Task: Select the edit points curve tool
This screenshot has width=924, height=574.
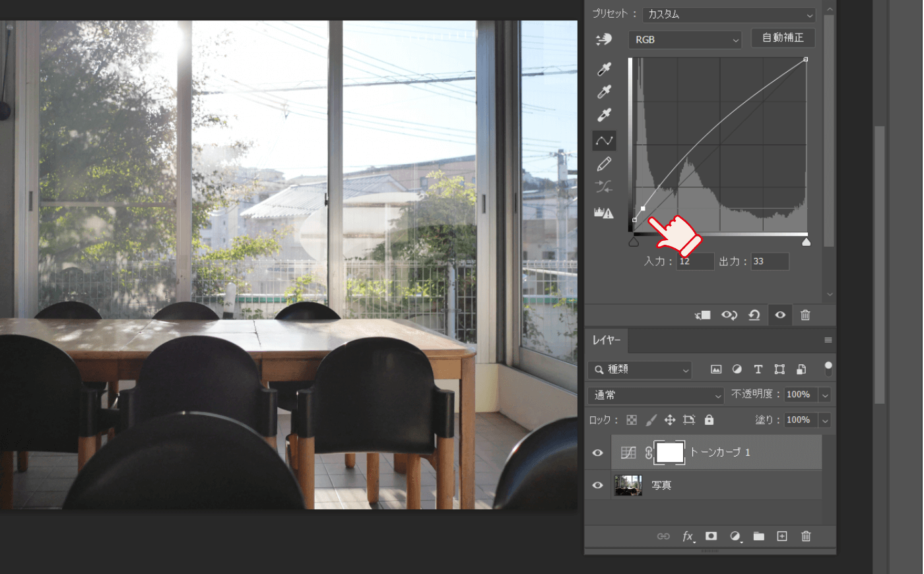Action: coord(604,141)
